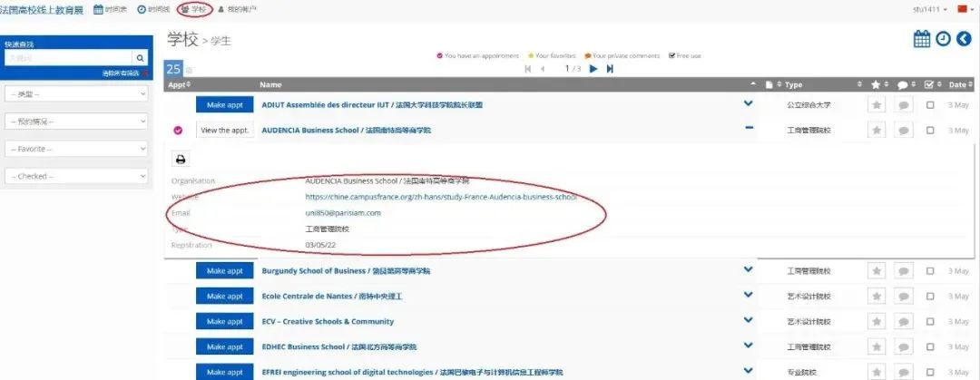Check the box for EFREI engineering school
This screenshot has width=980, height=380.
point(930,372)
